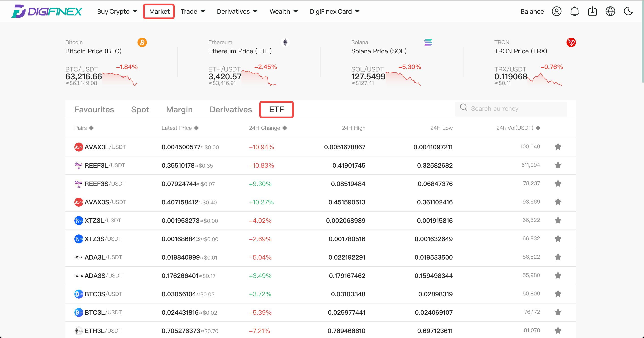This screenshot has height=338, width=644.
Task: Select the ETF tab
Action: (277, 110)
